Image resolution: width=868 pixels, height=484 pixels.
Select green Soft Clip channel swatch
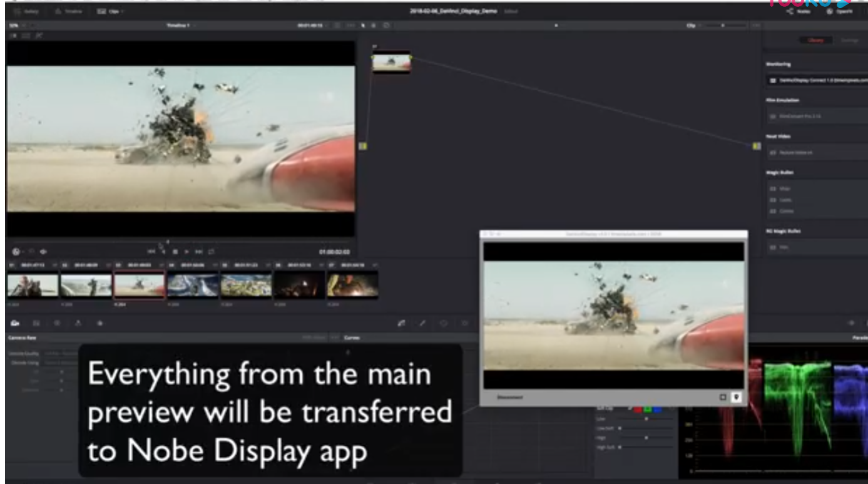click(x=648, y=409)
